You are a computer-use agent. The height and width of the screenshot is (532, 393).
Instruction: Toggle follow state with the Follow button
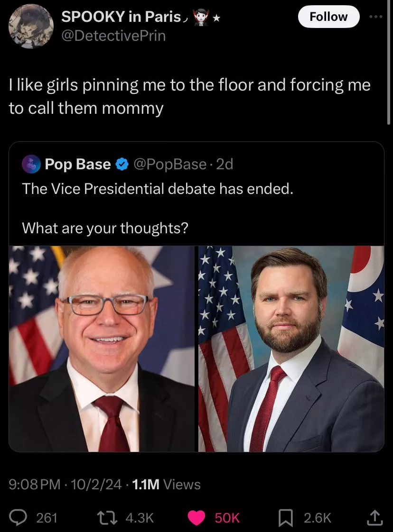pos(328,16)
